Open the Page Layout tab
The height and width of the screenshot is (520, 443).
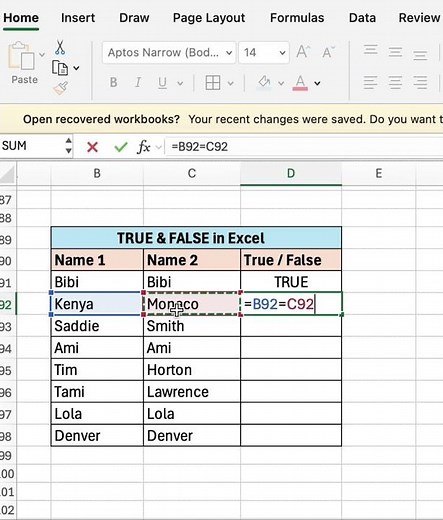(x=209, y=18)
